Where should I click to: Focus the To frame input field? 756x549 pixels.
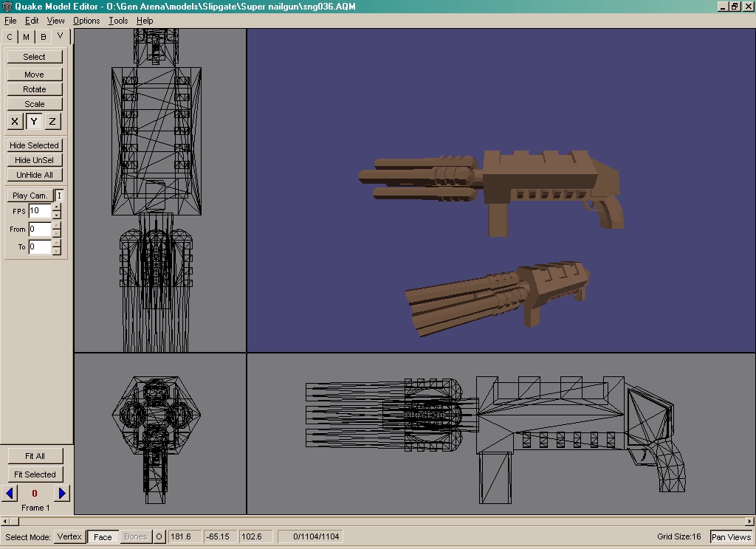coord(40,246)
